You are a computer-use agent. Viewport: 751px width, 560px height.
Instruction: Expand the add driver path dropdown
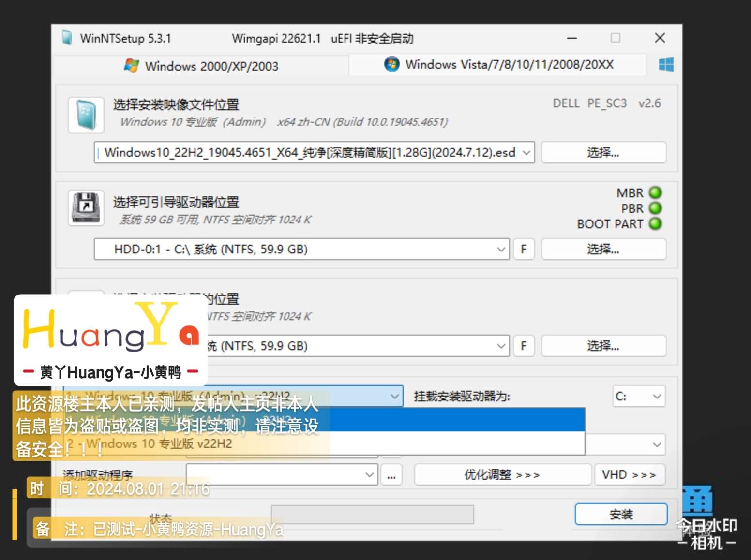click(x=369, y=475)
